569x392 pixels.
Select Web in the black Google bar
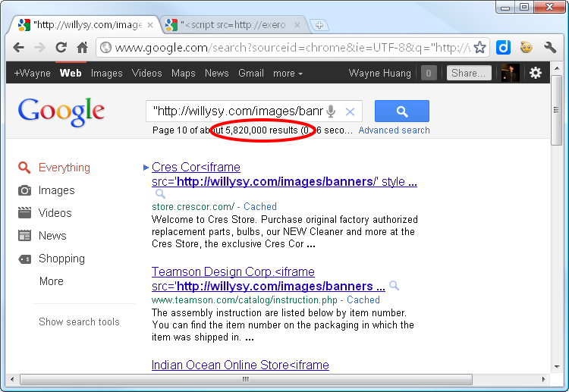click(x=71, y=73)
